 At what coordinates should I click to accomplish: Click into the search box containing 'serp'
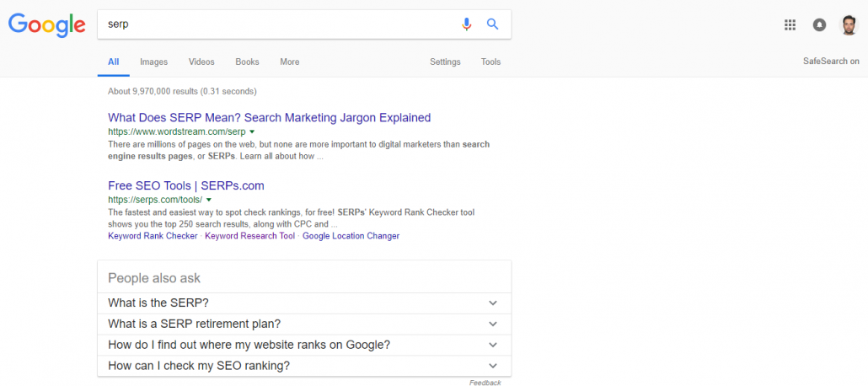pyautogui.click(x=278, y=24)
